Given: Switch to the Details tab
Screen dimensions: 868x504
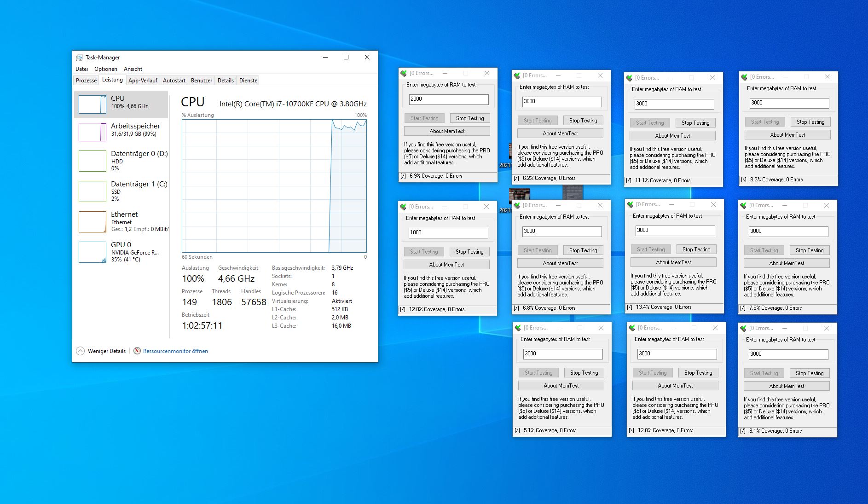Looking at the screenshot, I should (226, 81).
